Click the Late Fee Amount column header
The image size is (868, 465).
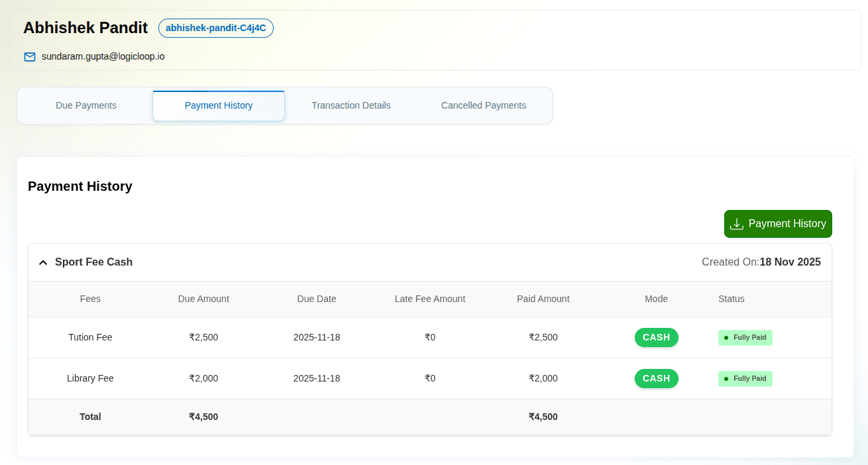(x=430, y=299)
